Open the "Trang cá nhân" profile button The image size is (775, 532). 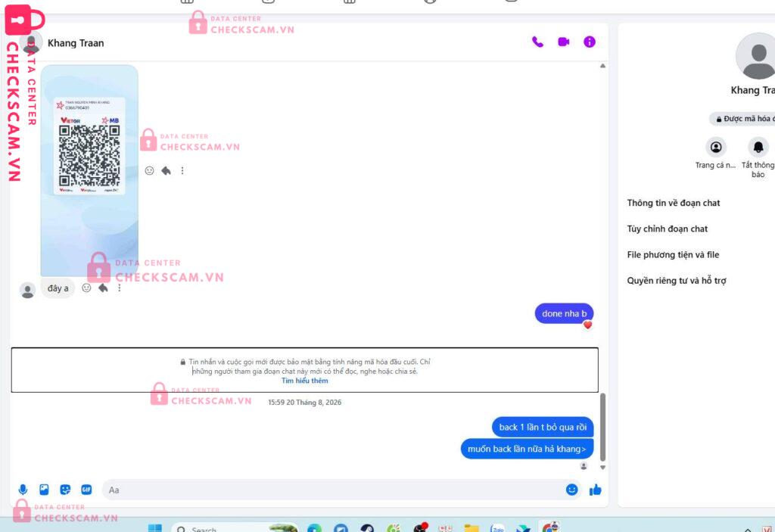(716, 147)
